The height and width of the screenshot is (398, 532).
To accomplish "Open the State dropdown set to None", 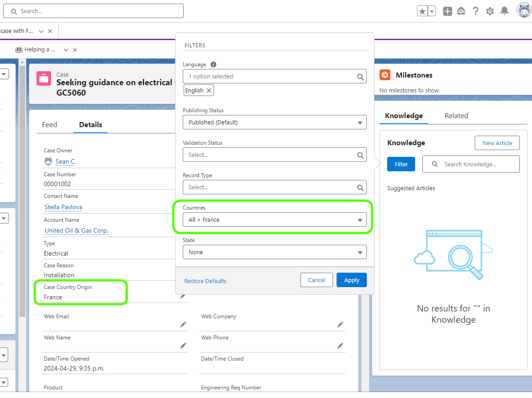I will 274,252.
